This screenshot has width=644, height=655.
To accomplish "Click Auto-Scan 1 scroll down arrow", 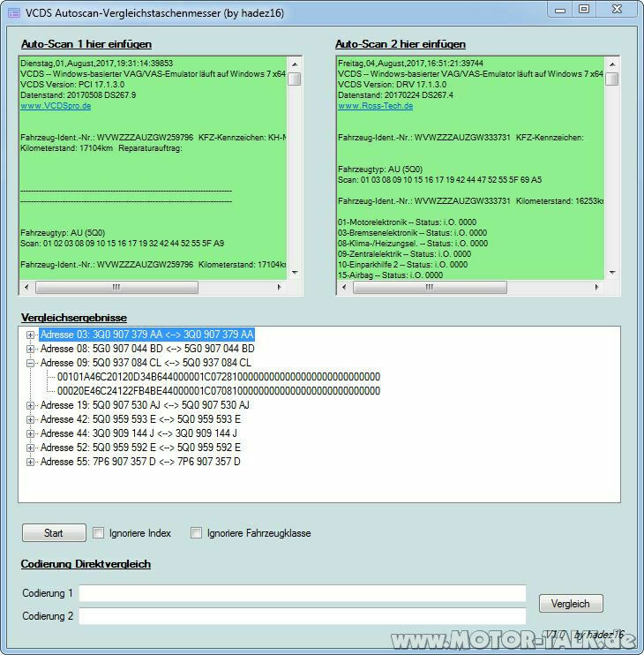I will click(x=295, y=273).
